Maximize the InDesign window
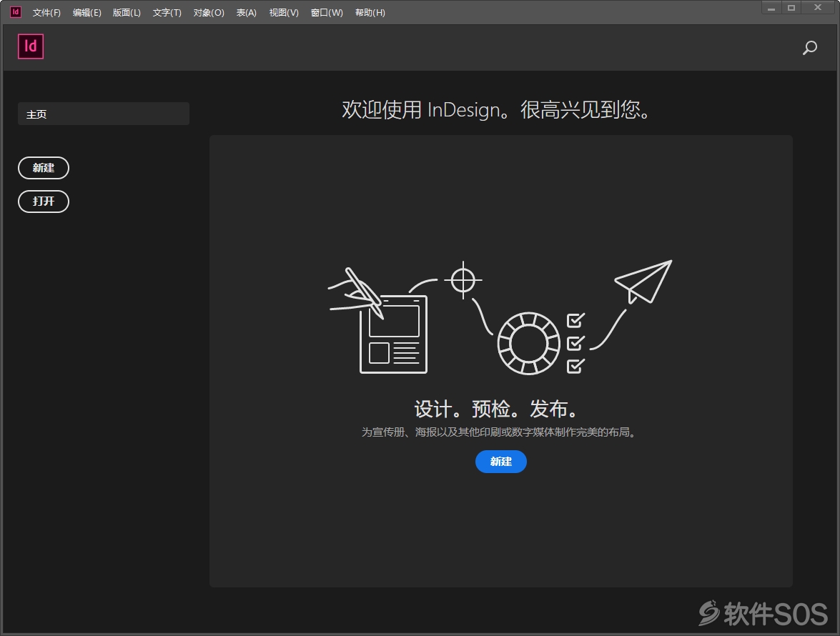The image size is (840, 636). [791, 8]
